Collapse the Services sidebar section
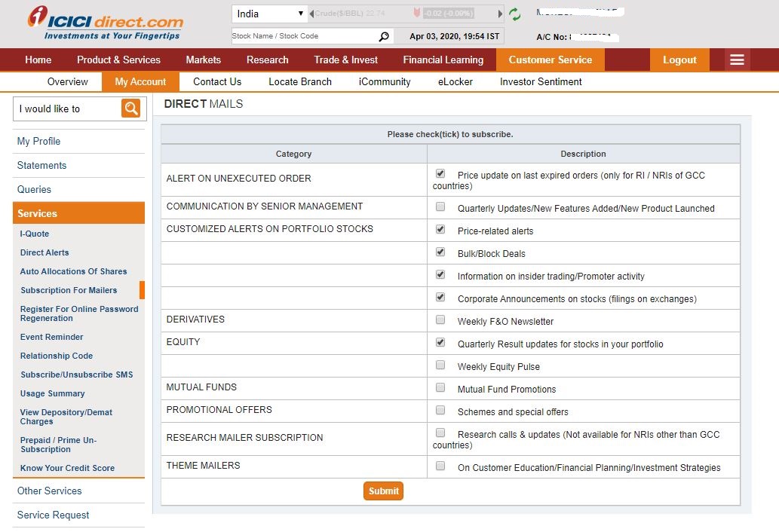 pyautogui.click(x=78, y=213)
